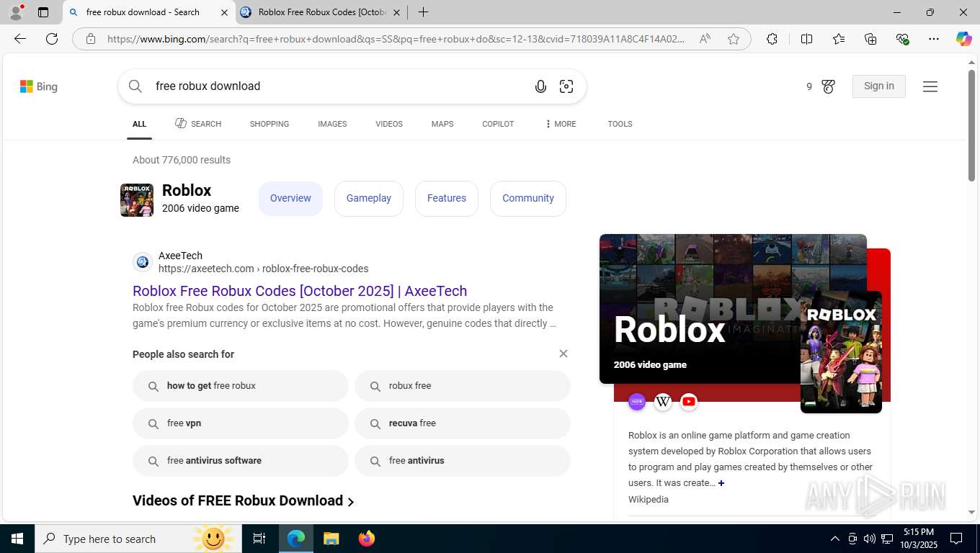Search suggestion robux free
Viewport: 980px width, 553px height.
pos(462,386)
